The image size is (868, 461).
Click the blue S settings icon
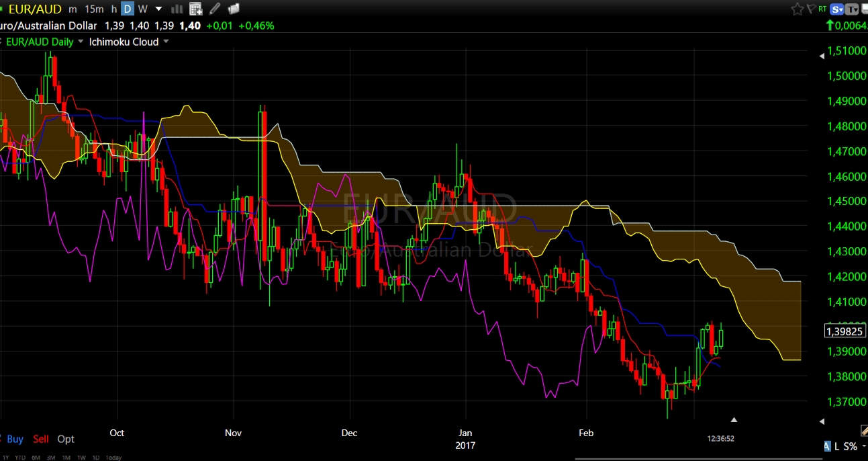click(837, 9)
